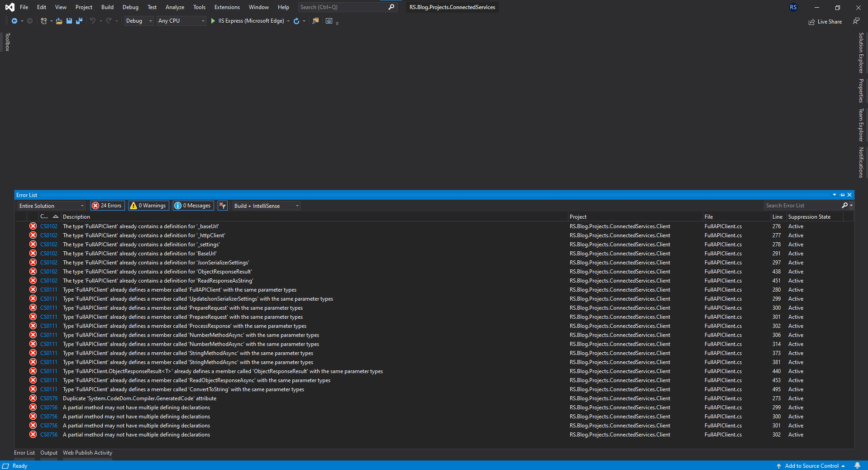Viewport: 868px width, 470px height.
Task: Click the Navigate Forward arrow icon
Action: [30, 21]
